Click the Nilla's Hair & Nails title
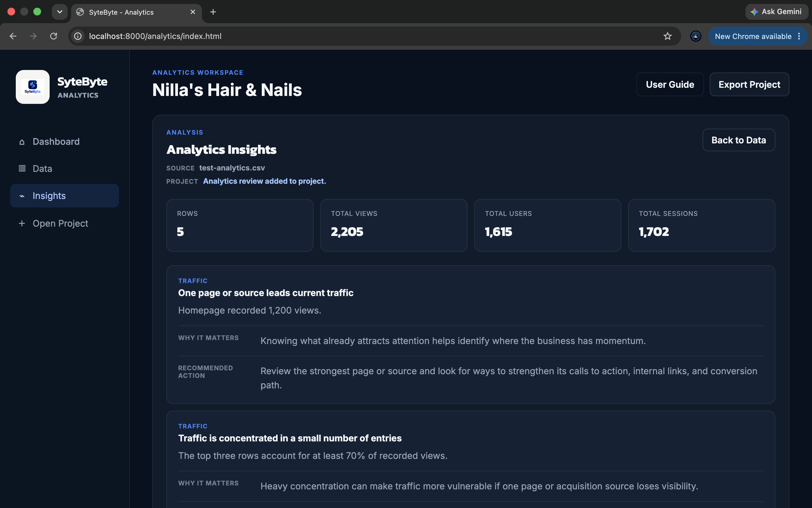 (x=227, y=90)
